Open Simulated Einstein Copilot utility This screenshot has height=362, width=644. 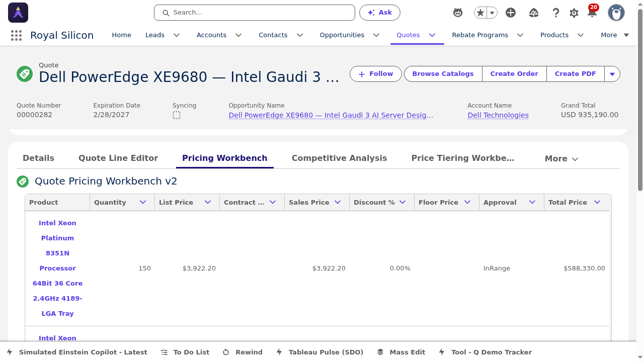pyautogui.click(x=76, y=352)
